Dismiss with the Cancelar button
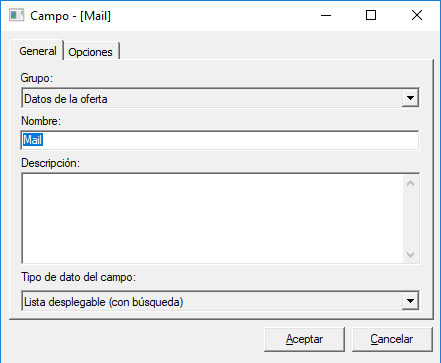Screen dimensions: 441x363 (392, 339)
